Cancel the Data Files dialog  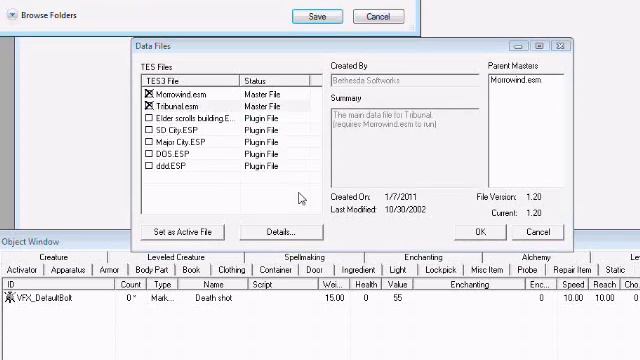[x=538, y=232]
